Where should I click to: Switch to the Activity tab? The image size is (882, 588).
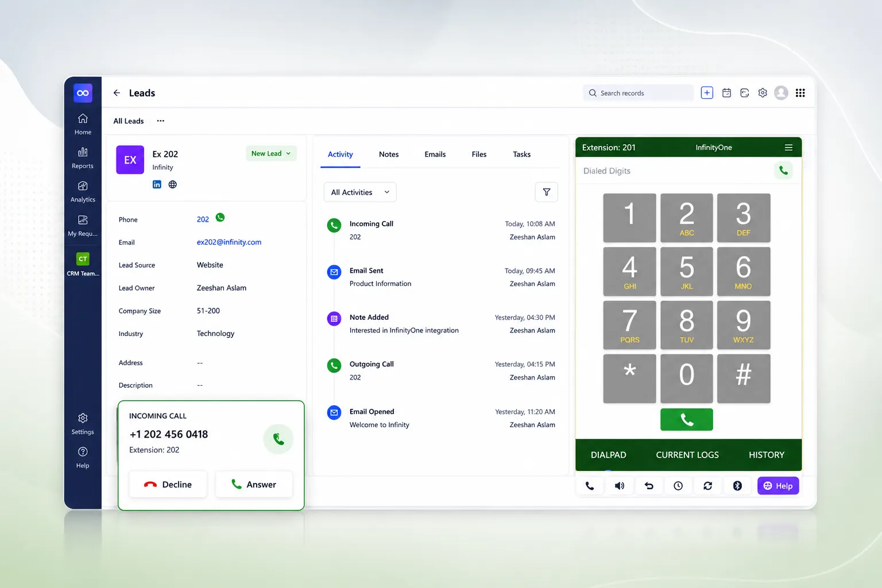click(x=341, y=154)
